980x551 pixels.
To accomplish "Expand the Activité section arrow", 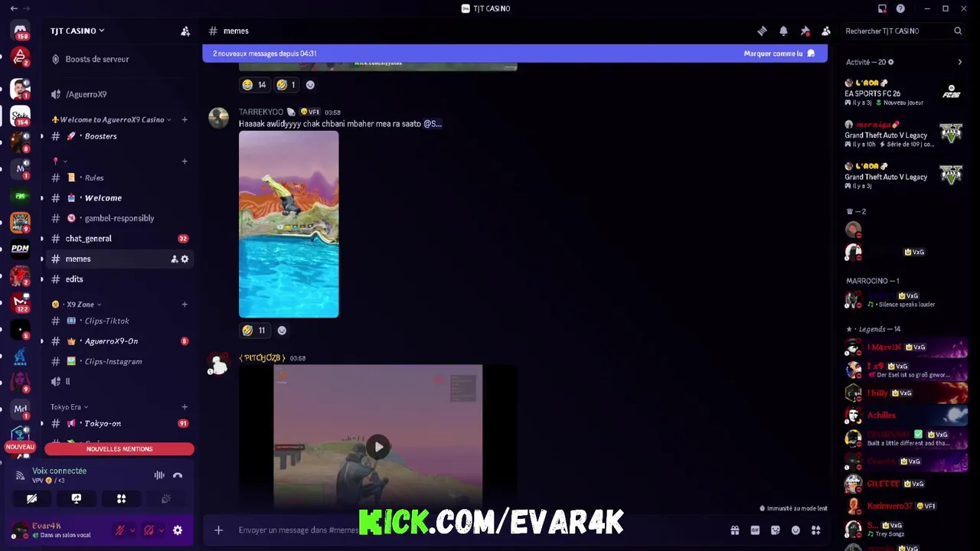I will [960, 62].
